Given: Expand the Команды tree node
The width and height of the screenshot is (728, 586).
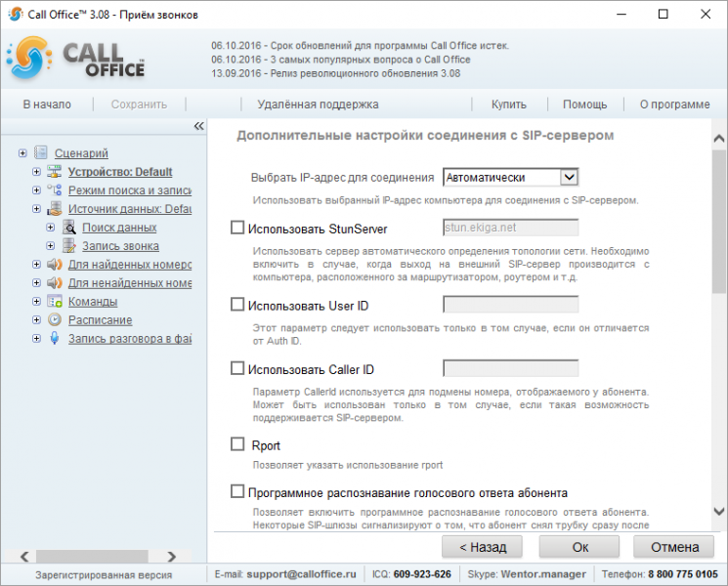Looking at the screenshot, I should click(36, 302).
